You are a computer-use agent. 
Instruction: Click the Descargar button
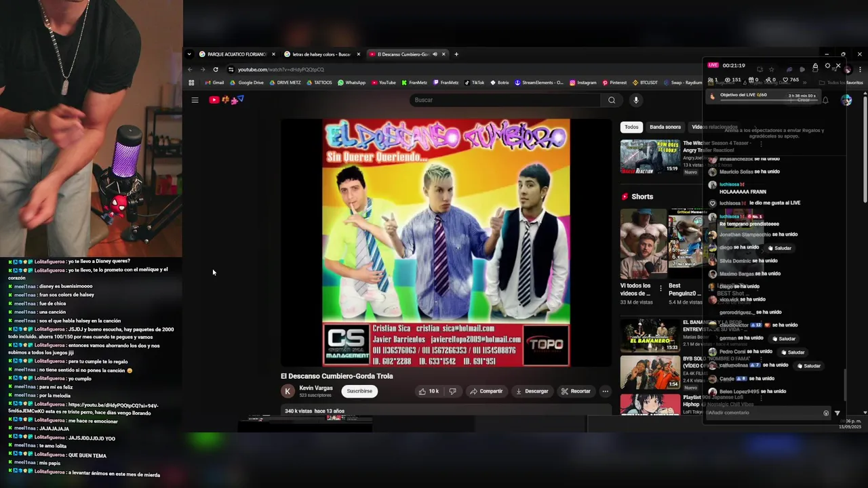532,391
